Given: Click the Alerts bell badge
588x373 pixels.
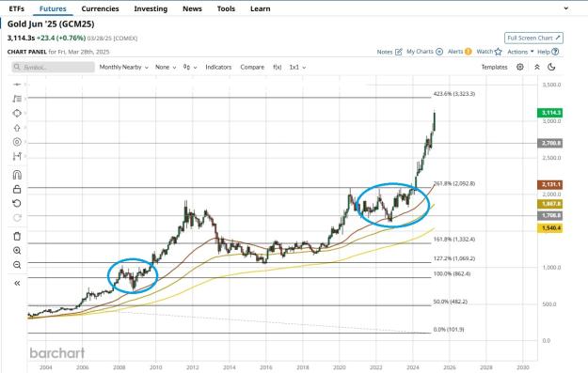Looking at the screenshot, I should click(468, 52).
